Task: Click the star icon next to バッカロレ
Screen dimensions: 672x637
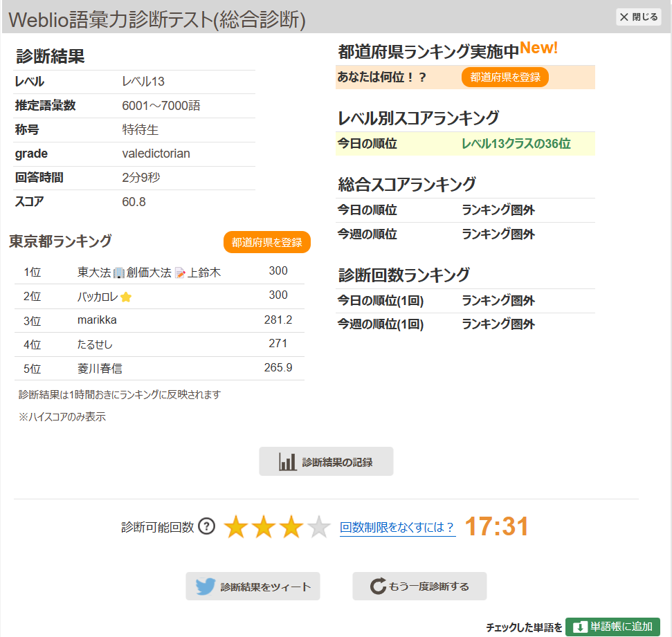Action: (x=126, y=297)
